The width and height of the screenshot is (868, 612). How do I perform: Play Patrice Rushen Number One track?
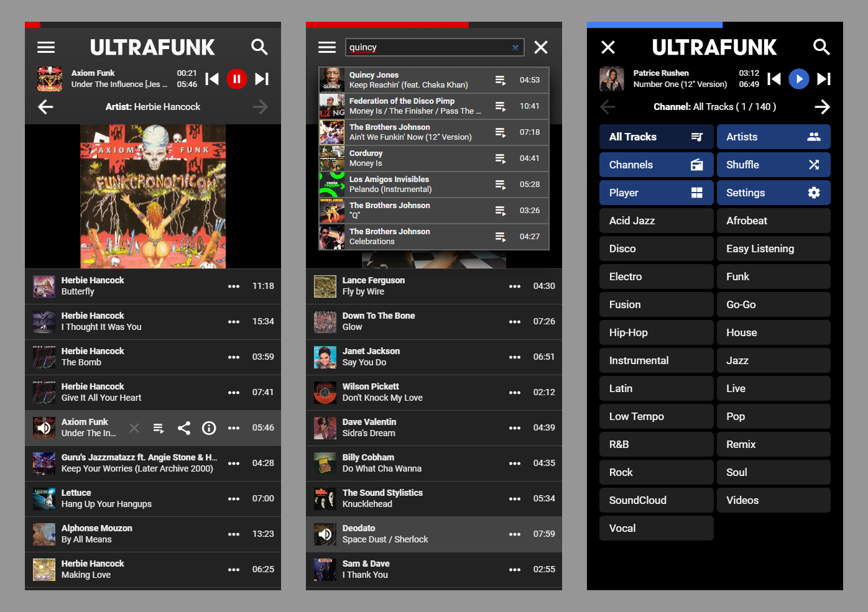[x=799, y=79]
